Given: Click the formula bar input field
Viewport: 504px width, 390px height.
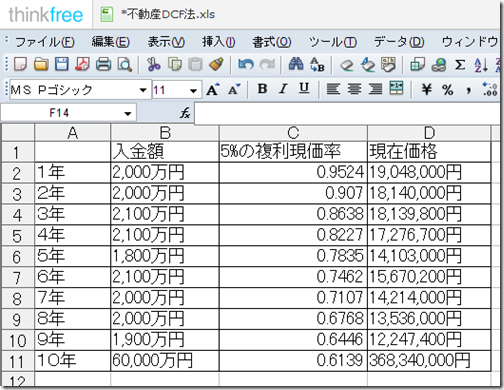Looking at the screenshot, I should click(347, 113).
